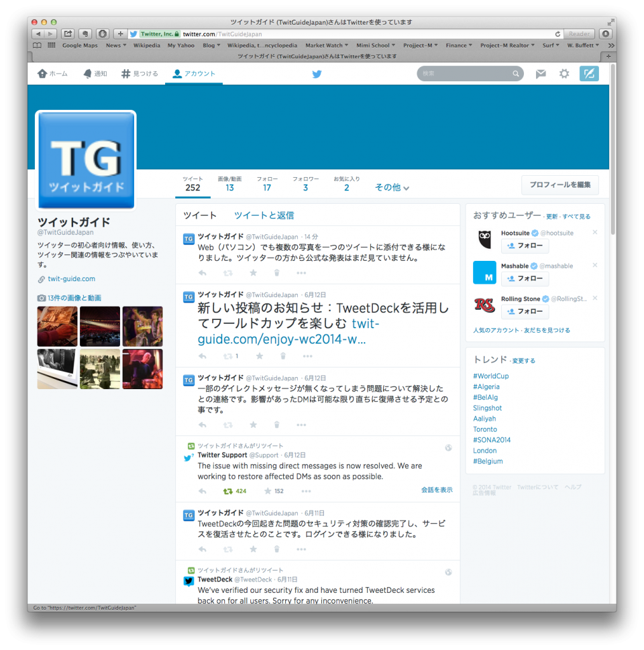This screenshot has width=644, height=650.
Task: Reply to the 14分 tweet
Action: click(x=203, y=273)
